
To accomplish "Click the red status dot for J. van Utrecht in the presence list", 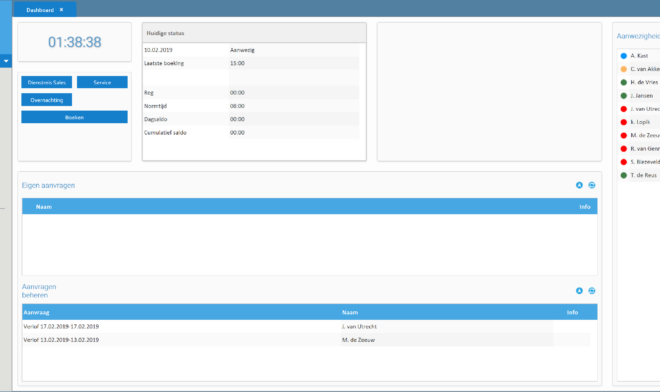I will click(x=624, y=109).
